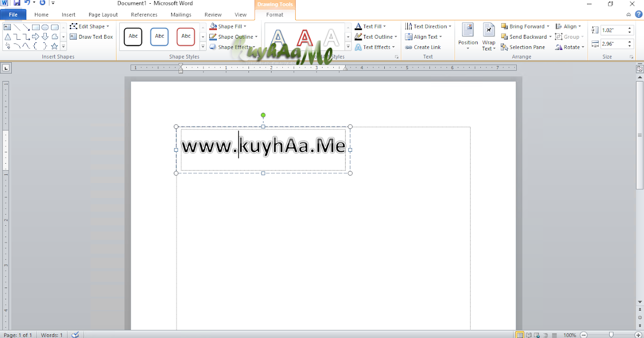
Task: Open the Text Fill dropdown
Action: point(370,26)
